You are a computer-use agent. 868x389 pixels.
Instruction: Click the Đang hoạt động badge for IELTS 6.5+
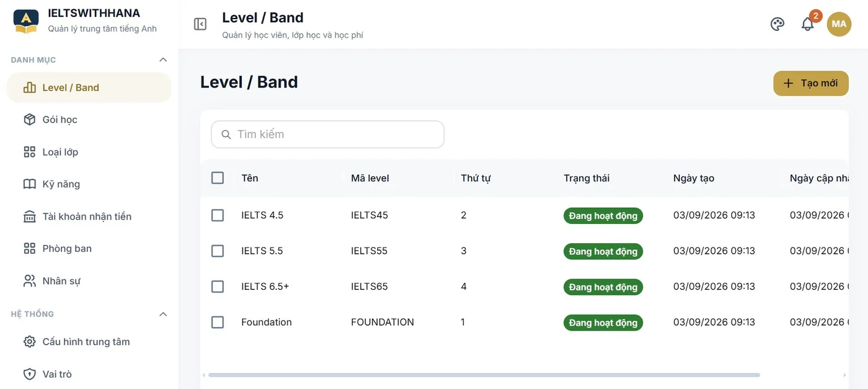pyautogui.click(x=603, y=287)
